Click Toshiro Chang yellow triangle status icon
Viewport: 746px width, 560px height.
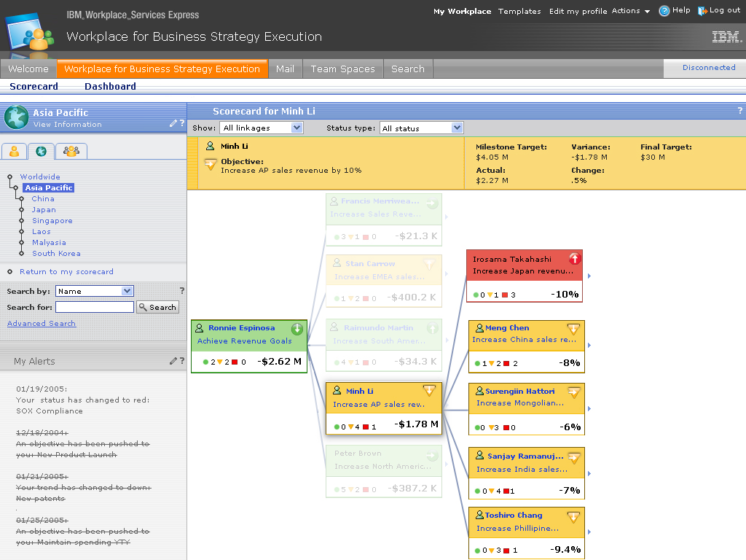coord(574,516)
